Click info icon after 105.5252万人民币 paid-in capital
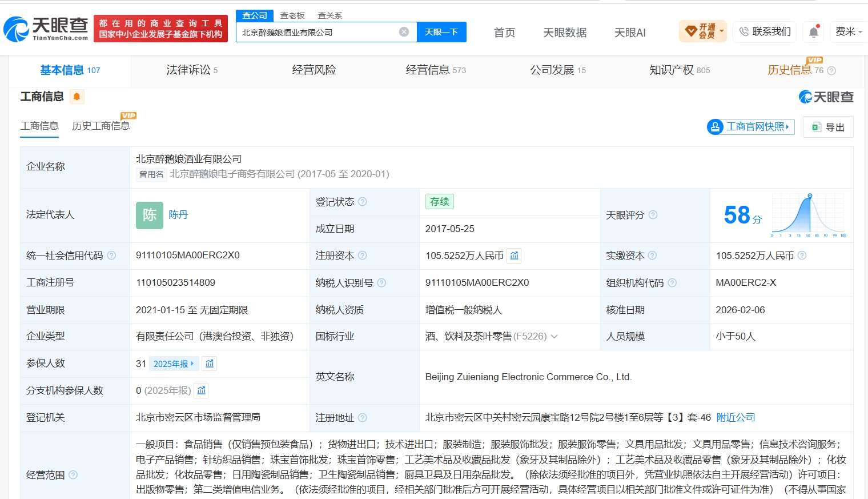The width and height of the screenshot is (868, 499). (x=802, y=256)
